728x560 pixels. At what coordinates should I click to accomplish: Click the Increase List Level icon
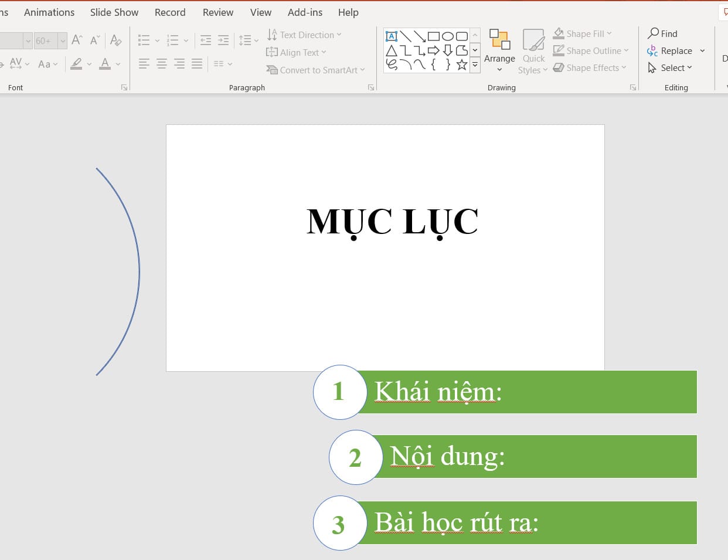(x=223, y=40)
